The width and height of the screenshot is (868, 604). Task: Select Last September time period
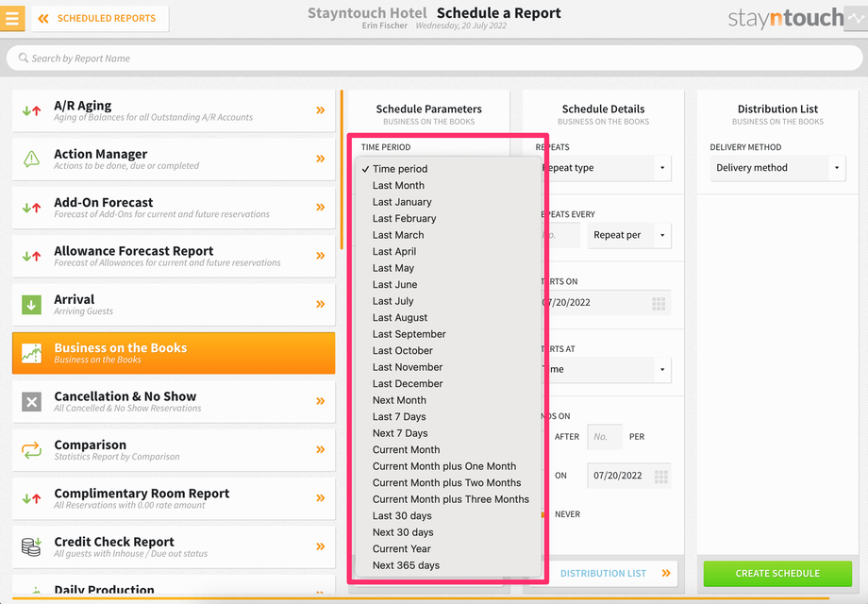pos(448,334)
